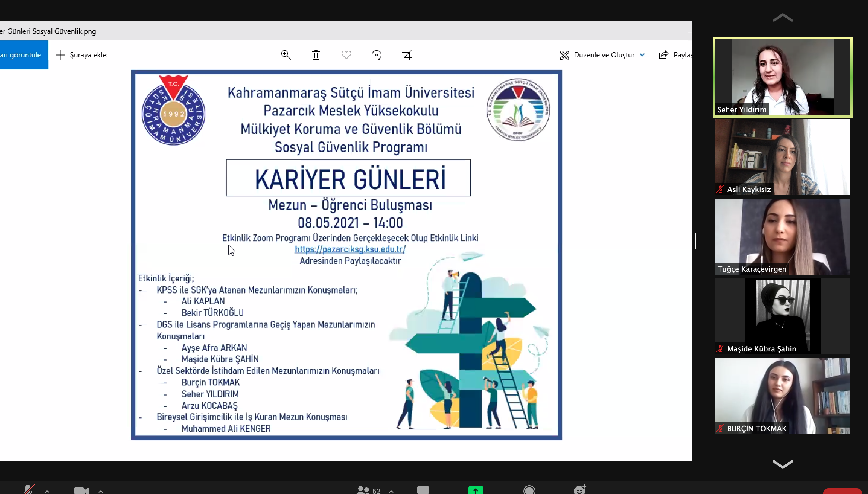Click the Şuraya ekle button
Screen dimensions: 868x494
click(82, 55)
